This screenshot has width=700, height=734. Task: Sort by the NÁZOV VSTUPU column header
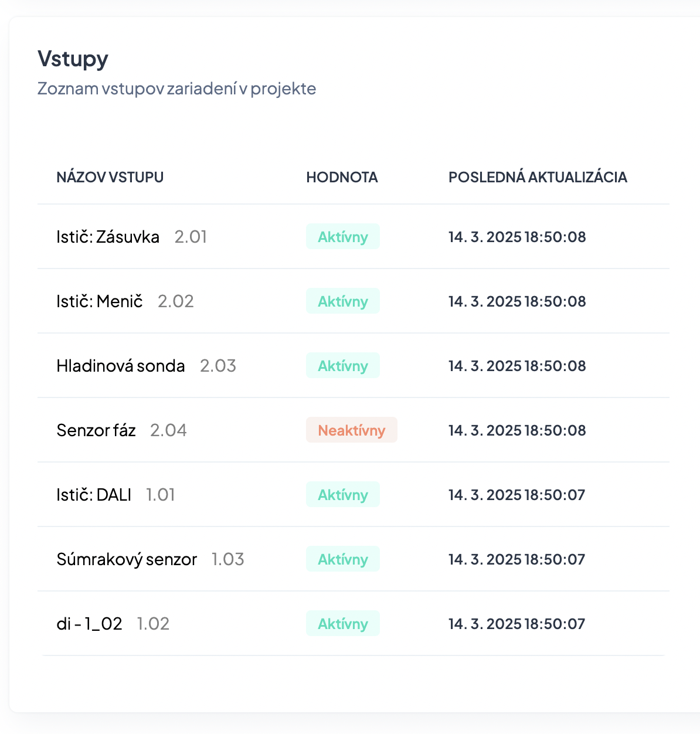click(x=110, y=177)
